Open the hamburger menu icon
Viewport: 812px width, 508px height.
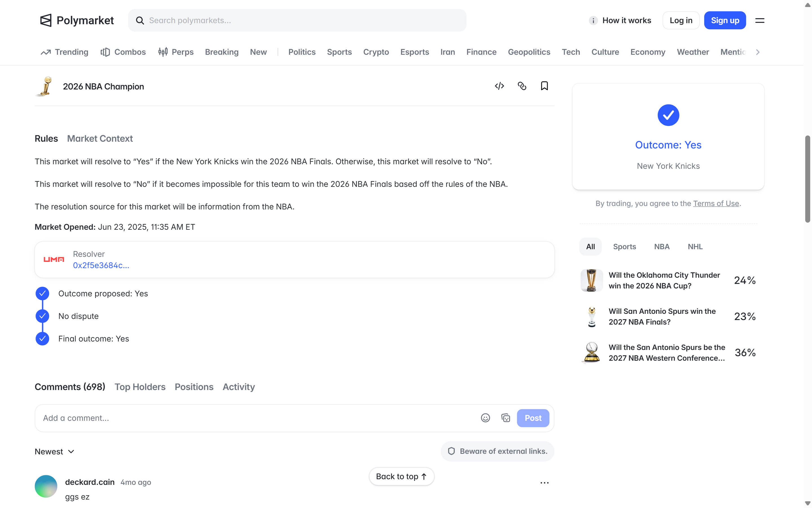tap(760, 21)
